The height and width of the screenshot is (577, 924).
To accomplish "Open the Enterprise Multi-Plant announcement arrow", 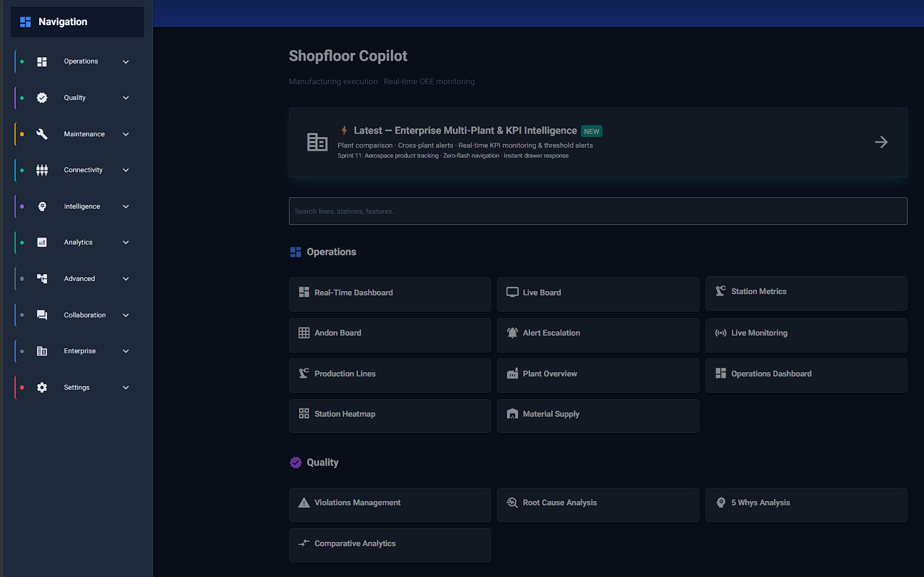I will point(881,142).
